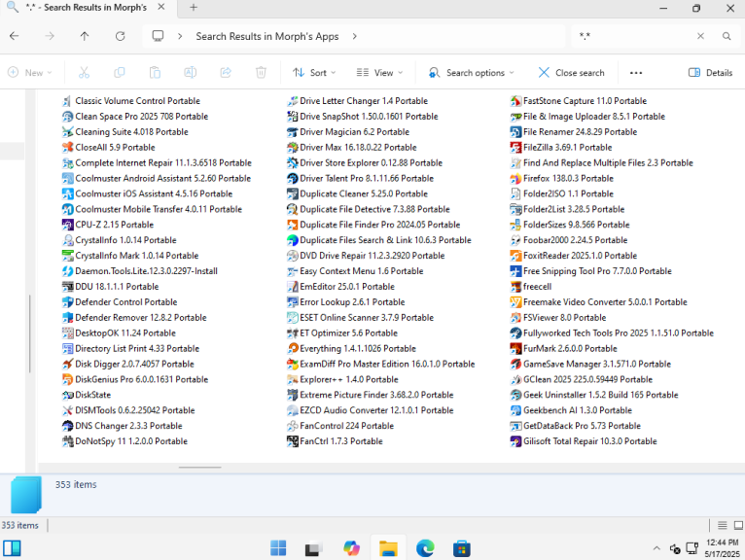745x560 pixels.
Task: Click the Close search button
Action: pyautogui.click(x=571, y=73)
